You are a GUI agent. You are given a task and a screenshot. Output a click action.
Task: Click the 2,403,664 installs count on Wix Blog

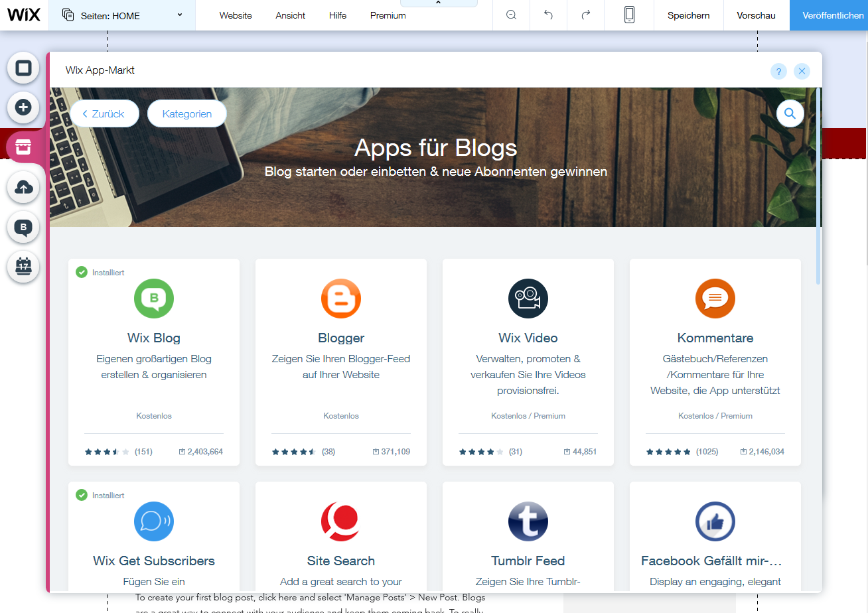pyautogui.click(x=201, y=452)
